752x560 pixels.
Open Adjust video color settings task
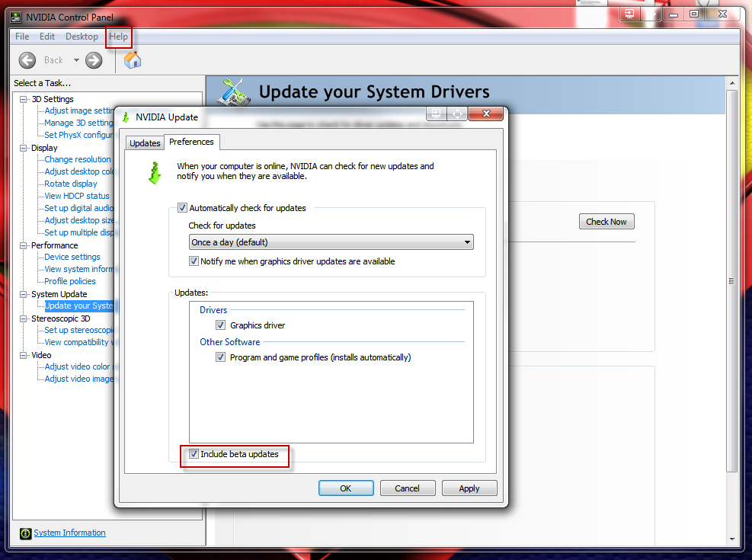79,366
